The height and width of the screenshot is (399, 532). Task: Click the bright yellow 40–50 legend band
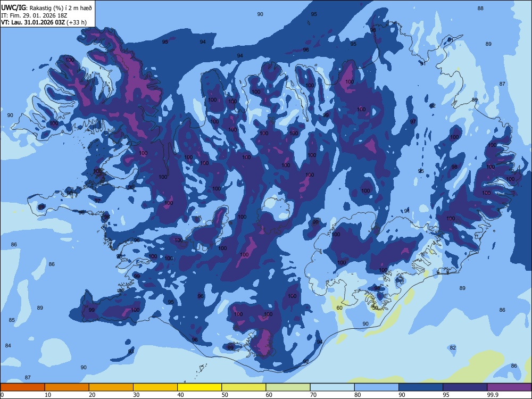(199, 387)
